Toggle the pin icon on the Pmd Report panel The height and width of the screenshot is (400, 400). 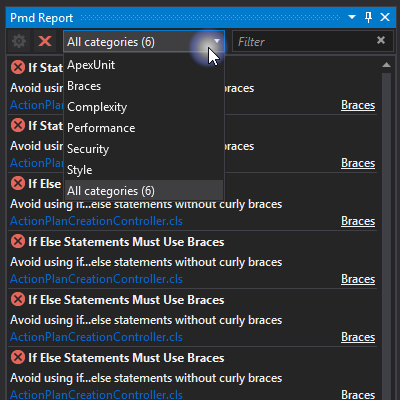click(x=368, y=17)
